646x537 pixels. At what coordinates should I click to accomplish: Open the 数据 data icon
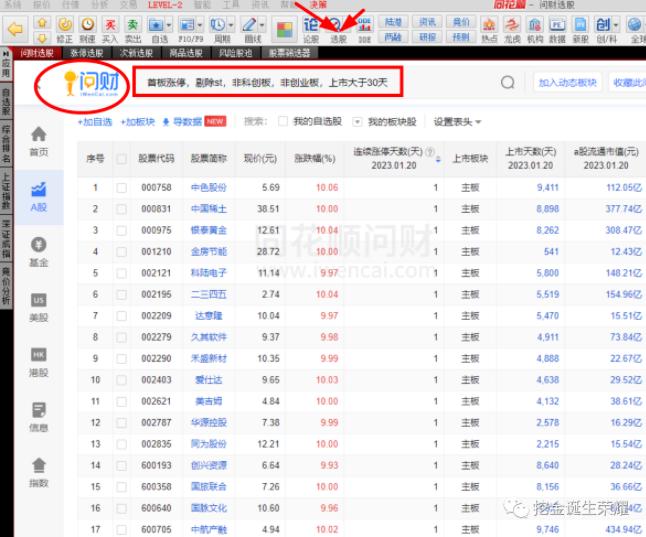(x=557, y=25)
